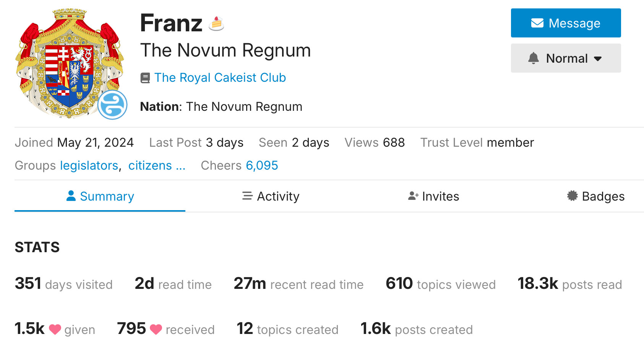The width and height of the screenshot is (644, 350).
Task: Click the Badges certificate icon
Action: pyautogui.click(x=572, y=196)
